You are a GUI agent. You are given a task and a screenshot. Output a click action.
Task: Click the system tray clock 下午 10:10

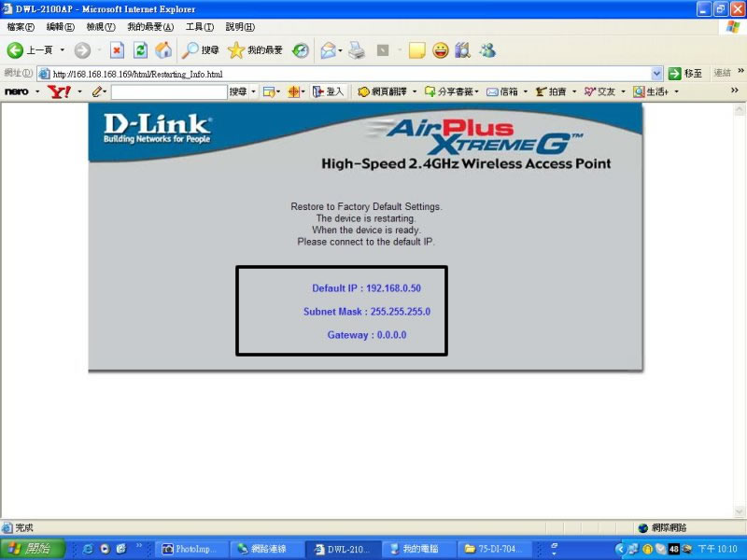717,549
